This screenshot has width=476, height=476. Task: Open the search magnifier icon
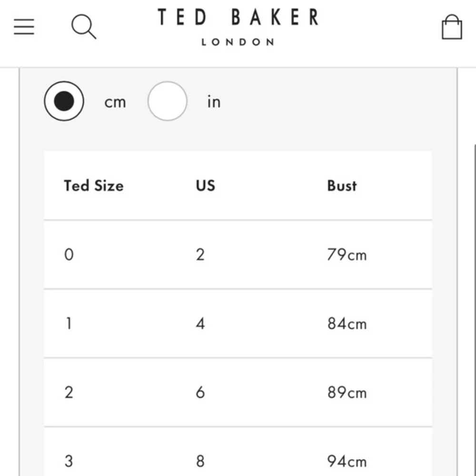(x=84, y=27)
